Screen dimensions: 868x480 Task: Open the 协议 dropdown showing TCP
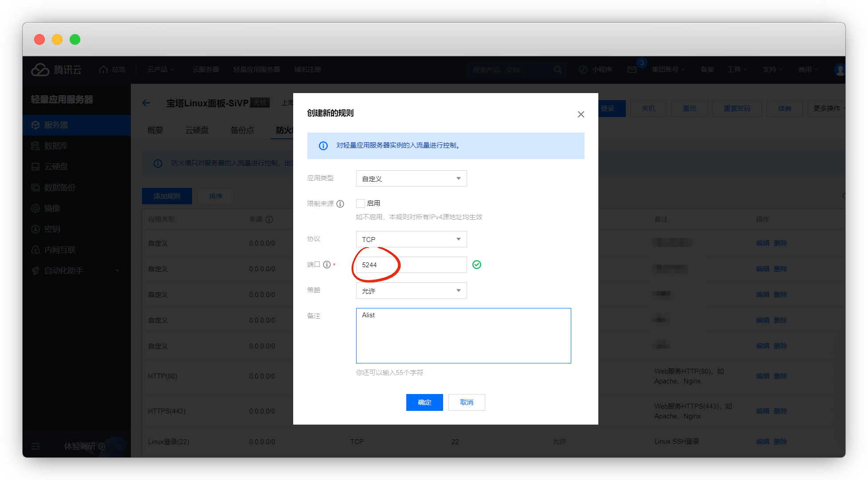(411, 239)
